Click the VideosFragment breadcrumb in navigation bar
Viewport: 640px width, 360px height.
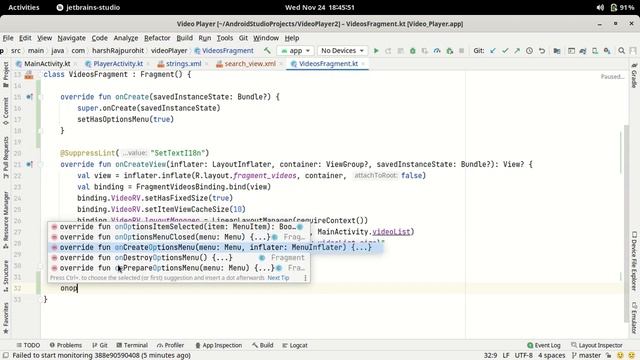point(224,51)
